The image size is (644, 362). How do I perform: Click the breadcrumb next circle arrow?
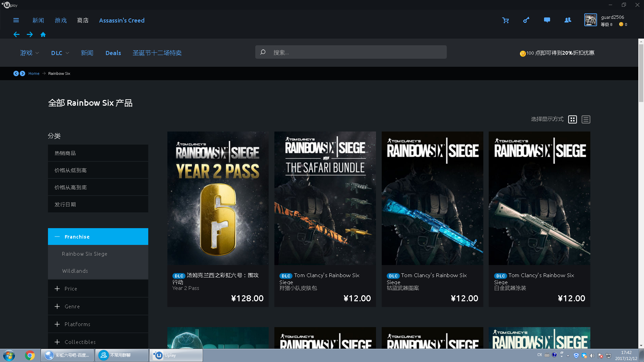pos(22,73)
